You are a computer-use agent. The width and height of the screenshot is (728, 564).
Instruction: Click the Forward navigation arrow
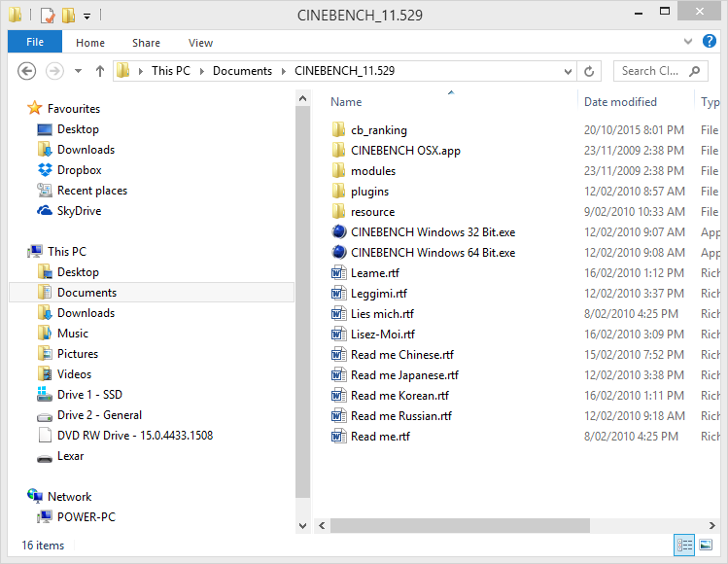pyautogui.click(x=54, y=71)
